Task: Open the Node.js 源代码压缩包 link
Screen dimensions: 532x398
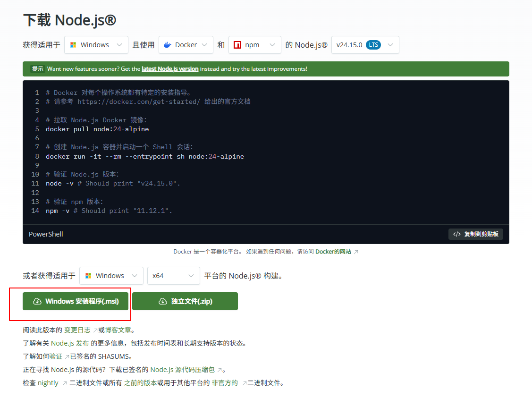Action: click(x=183, y=370)
